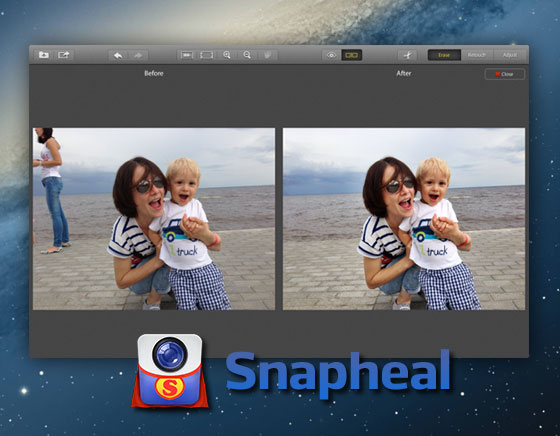Viewport: 560px width, 436px height.
Task: Open an image with the folder icon
Action: (x=44, y=55)
